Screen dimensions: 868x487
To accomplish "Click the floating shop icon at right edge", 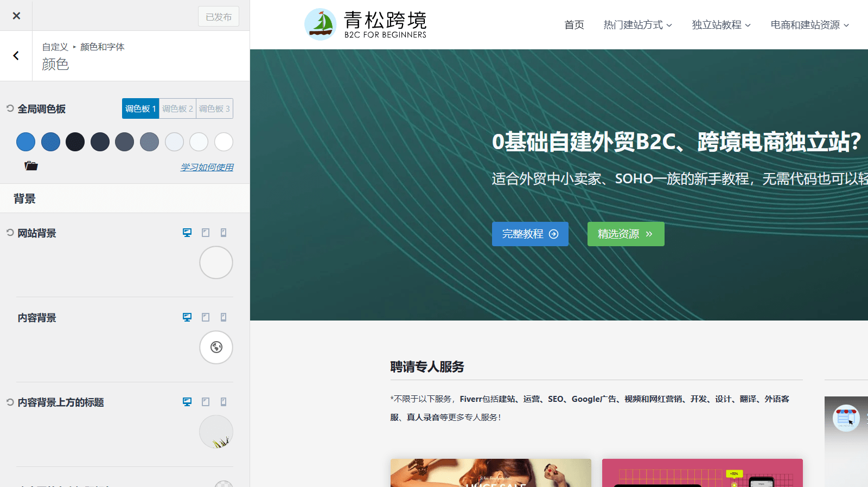I will click(846, 418).
